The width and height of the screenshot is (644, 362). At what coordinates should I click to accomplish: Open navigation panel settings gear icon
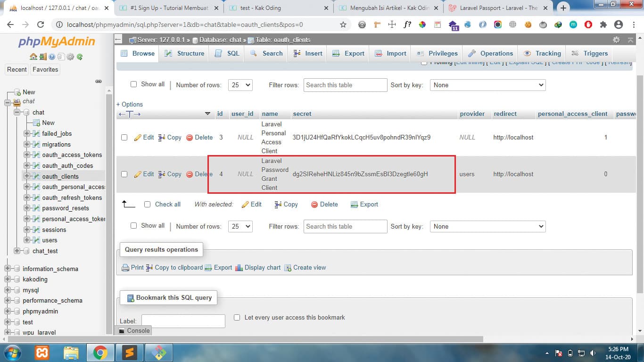pyautogui.click(x=70, y=57)
